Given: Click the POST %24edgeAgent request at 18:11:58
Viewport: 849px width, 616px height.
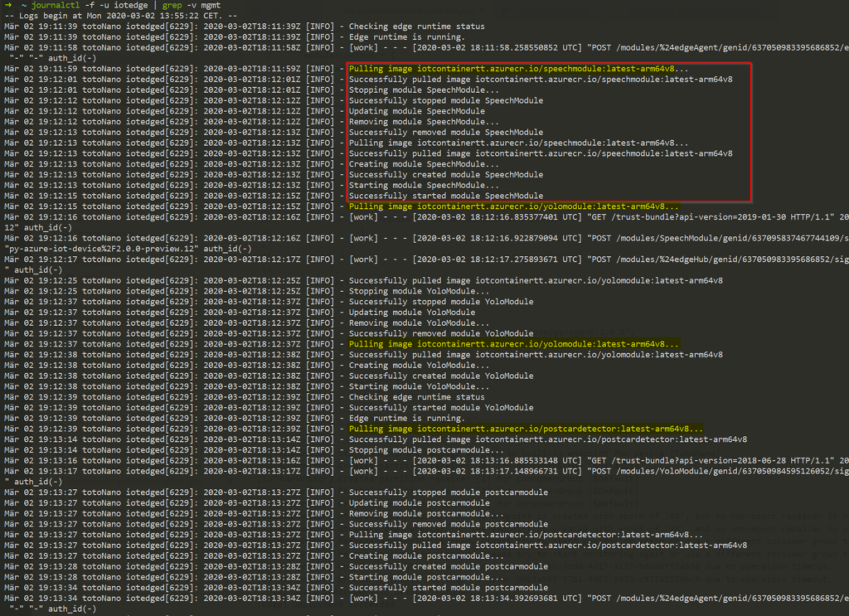Looking at the screenshot, I should 718,47.
